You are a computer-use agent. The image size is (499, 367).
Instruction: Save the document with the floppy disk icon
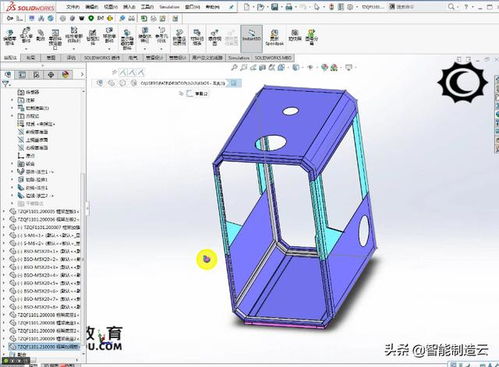click(275, 7)
